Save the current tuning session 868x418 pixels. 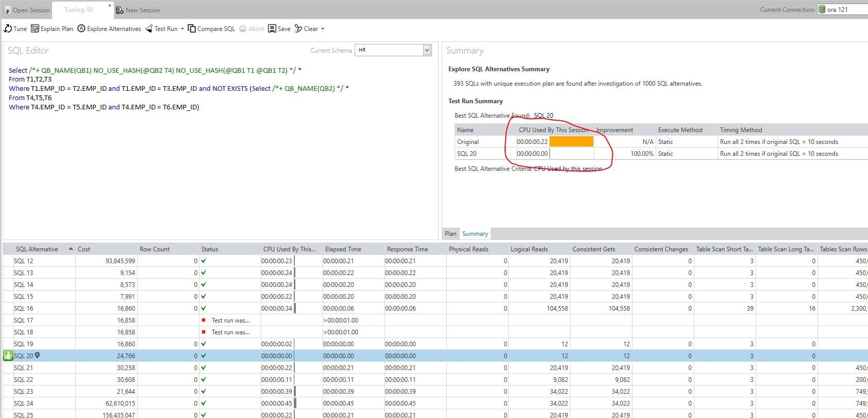pyautogui.click(x=272, y=29)
